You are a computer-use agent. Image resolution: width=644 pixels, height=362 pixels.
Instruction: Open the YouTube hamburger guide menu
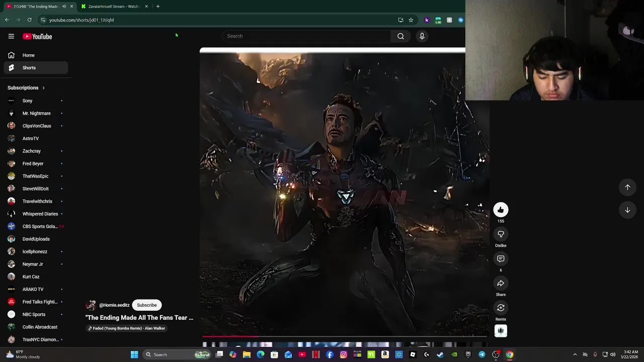point(11,36)
